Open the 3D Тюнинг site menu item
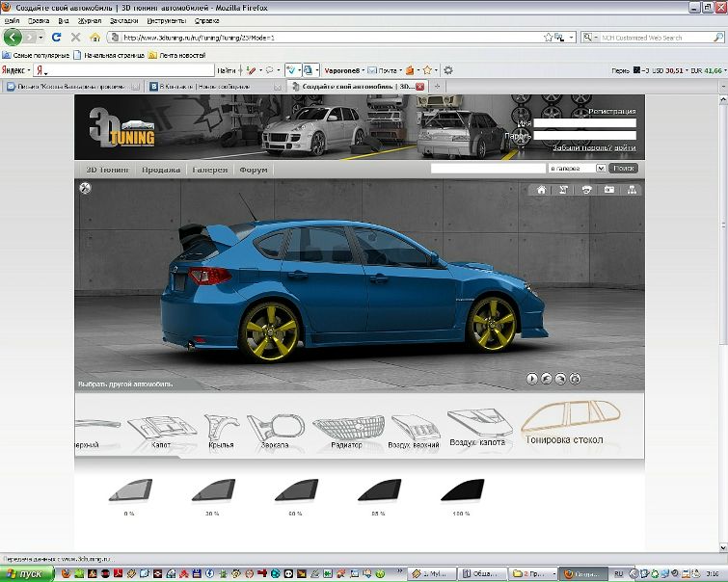The height and width of the screenshot is (582, 728). click(x=107, y=170)
